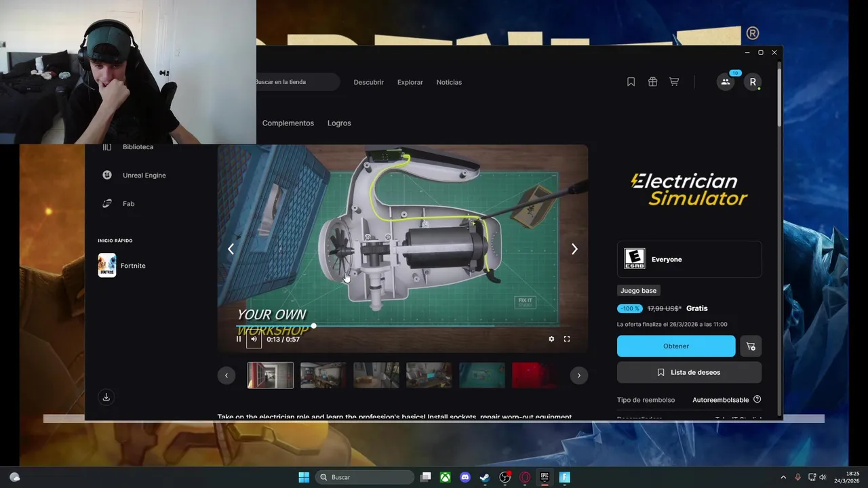This screenshot has height=488, width=868.
Task: Select the teal cutting-mat thumbnail
Action: (x=482, y=375)
